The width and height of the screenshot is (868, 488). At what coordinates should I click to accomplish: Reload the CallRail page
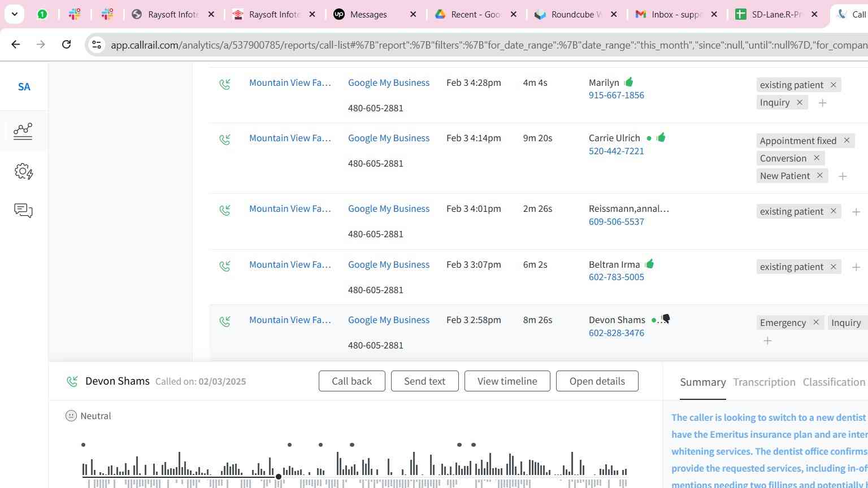pos(66,44)
